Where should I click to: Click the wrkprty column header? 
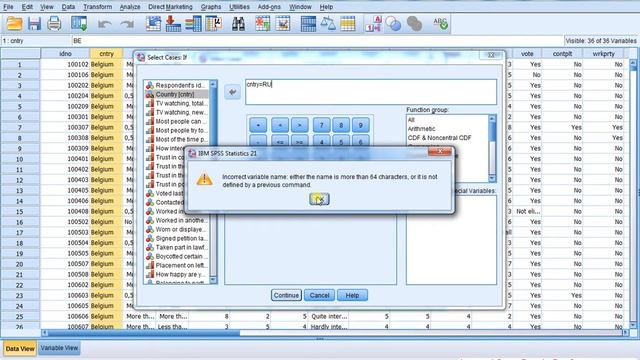click(x=603, y=54)
